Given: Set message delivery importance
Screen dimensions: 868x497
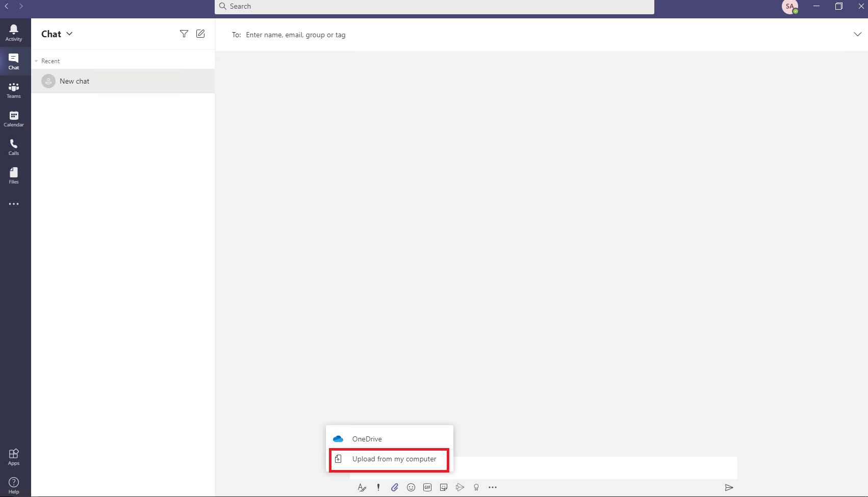Looking at the screenshot, I should (378, 487).
